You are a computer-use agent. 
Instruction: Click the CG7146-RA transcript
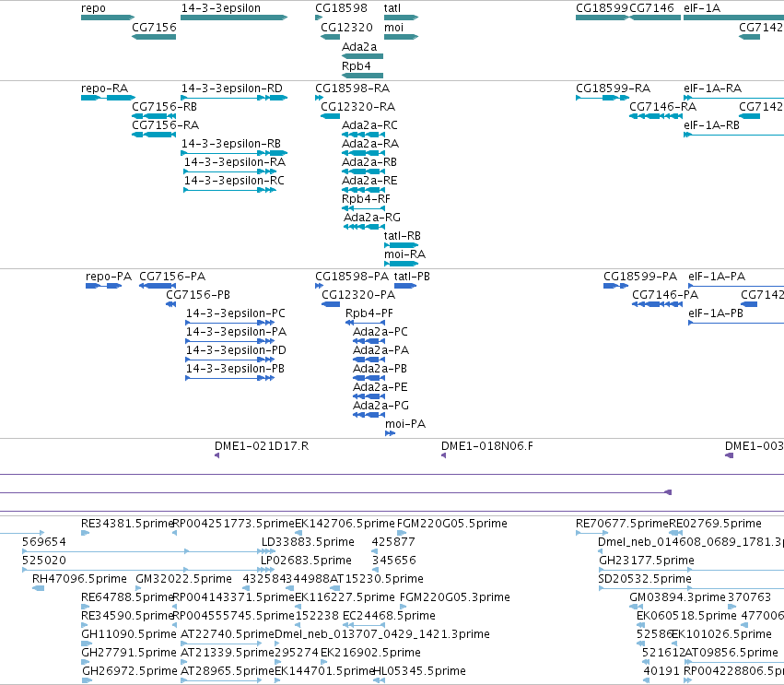[x=656, y=116]
